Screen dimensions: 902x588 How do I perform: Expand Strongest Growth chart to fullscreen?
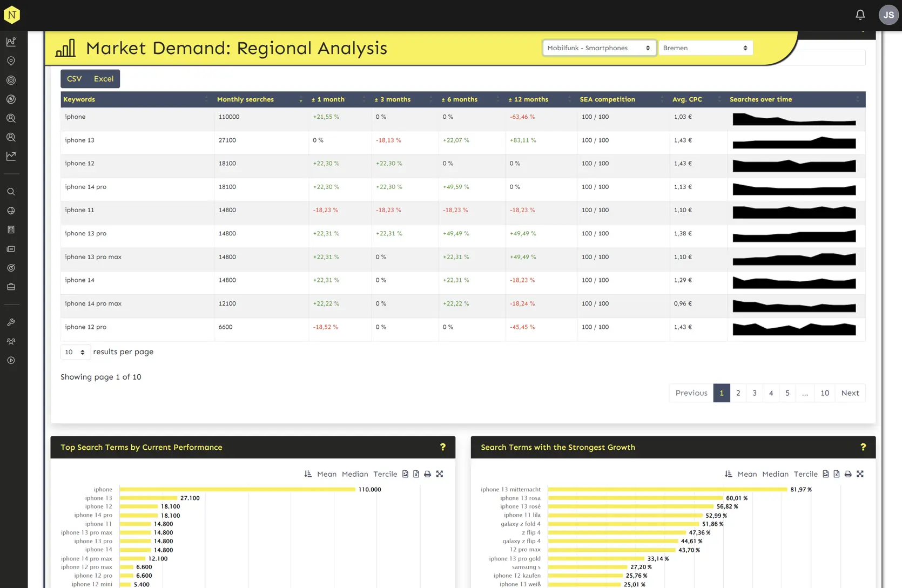860,474
